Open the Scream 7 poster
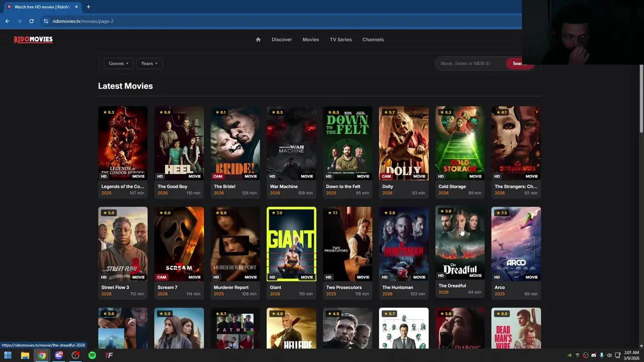644x362 pixels. click(x=179, y=244)
